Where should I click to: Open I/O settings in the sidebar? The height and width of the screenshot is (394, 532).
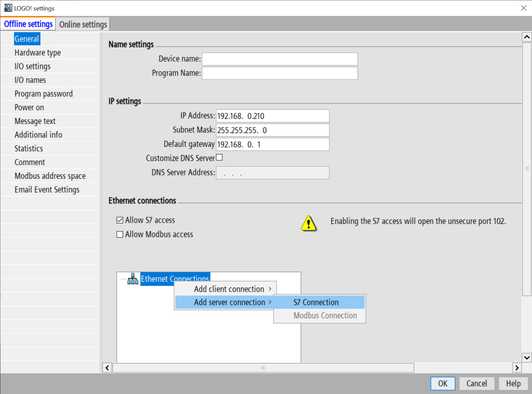click(32, 66)
